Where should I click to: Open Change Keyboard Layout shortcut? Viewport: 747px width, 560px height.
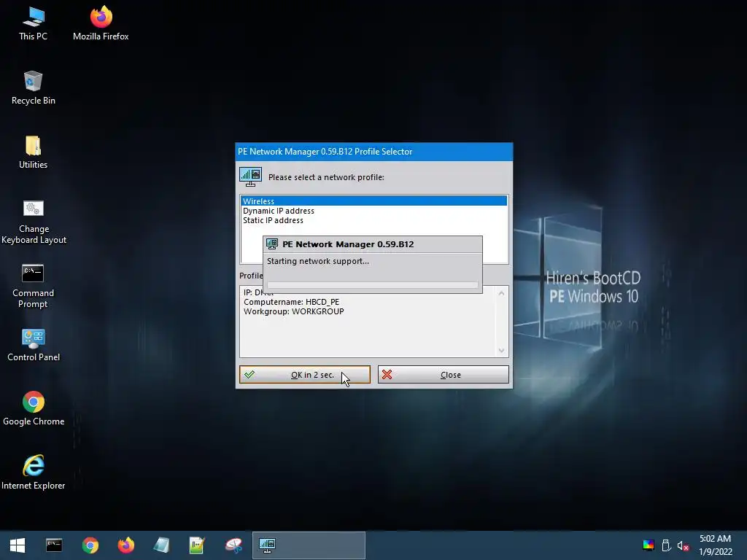coord(34,222)
